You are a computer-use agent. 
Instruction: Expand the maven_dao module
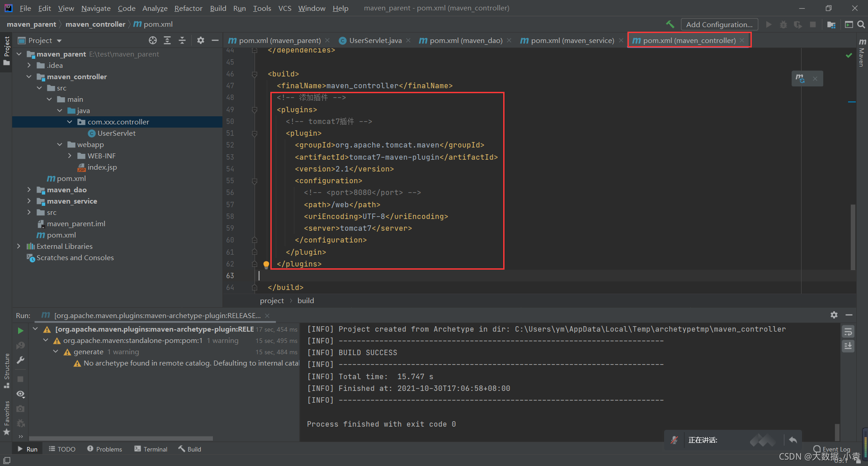click(x=29, y=190)
